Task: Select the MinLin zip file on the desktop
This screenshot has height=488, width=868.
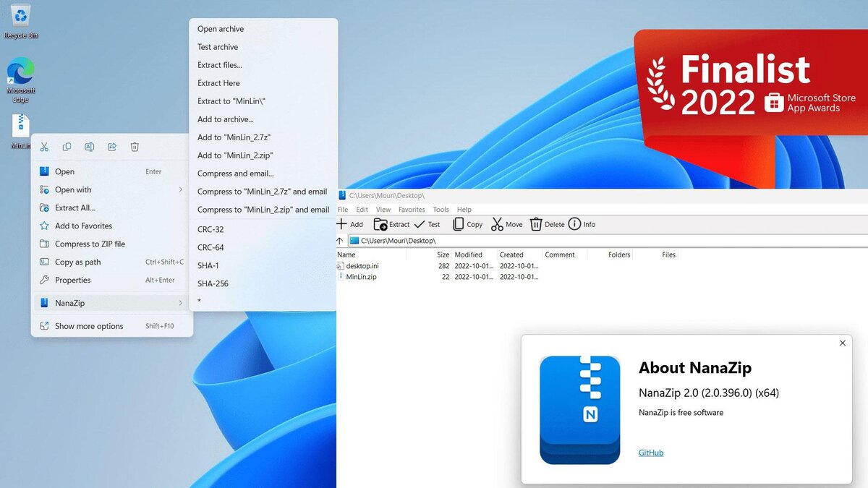Action: click(20, 131)
